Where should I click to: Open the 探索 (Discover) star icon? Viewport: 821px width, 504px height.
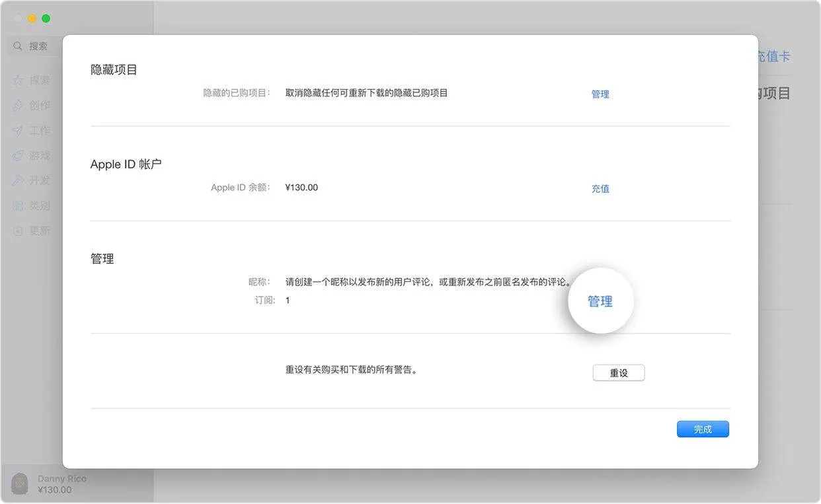18,81
